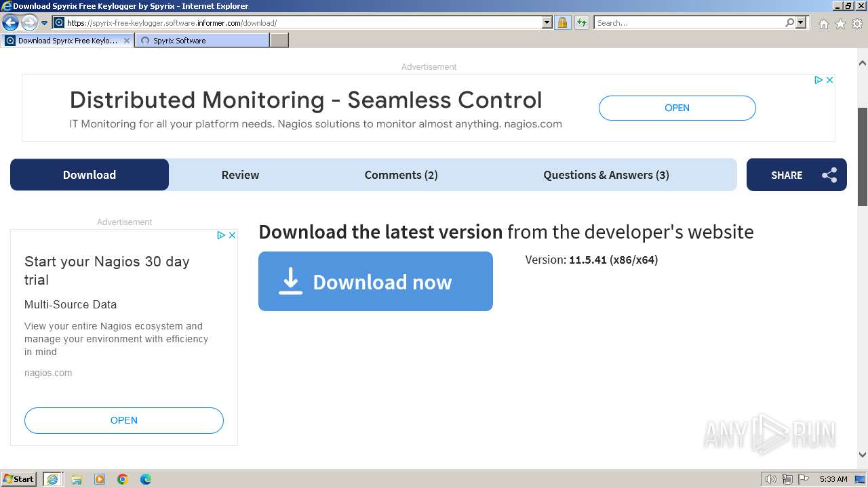
Task: Open Favorites star icon
Action: [840, 24]
